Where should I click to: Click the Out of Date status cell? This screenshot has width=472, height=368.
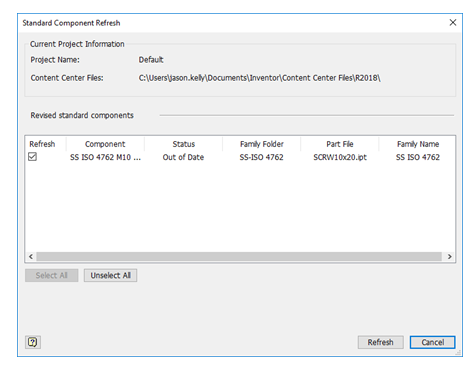tap(183, 157)
